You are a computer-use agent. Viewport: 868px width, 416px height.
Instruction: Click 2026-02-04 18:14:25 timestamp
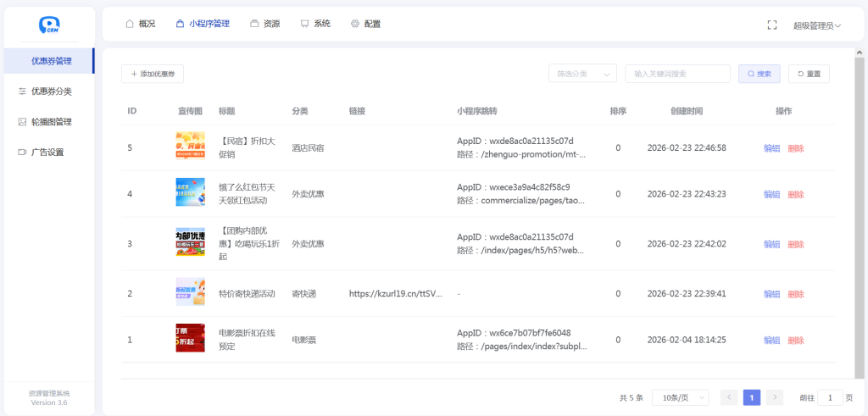[687, 340]
